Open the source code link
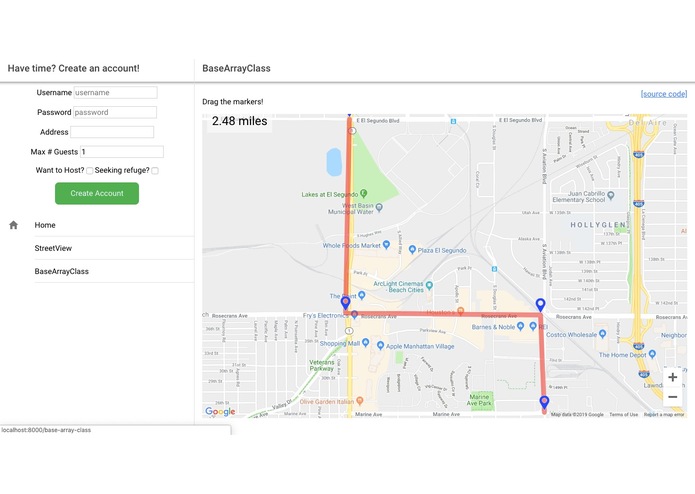This screenshot has width=695, height=494. click(664, 94)
